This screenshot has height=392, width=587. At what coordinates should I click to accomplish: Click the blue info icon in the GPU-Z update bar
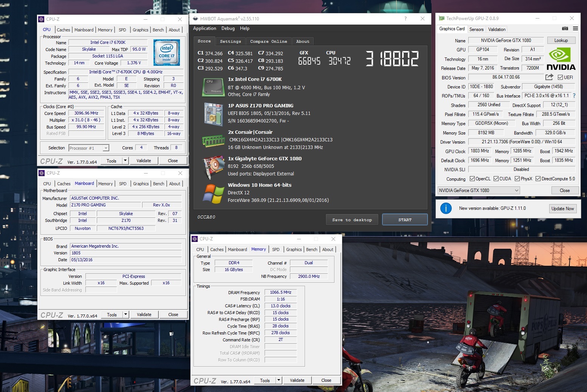tap(446, 208)
